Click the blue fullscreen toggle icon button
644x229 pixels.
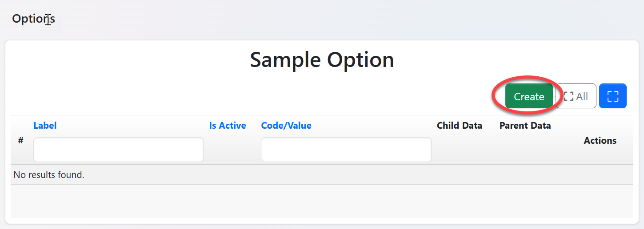[x=612, y=96]
